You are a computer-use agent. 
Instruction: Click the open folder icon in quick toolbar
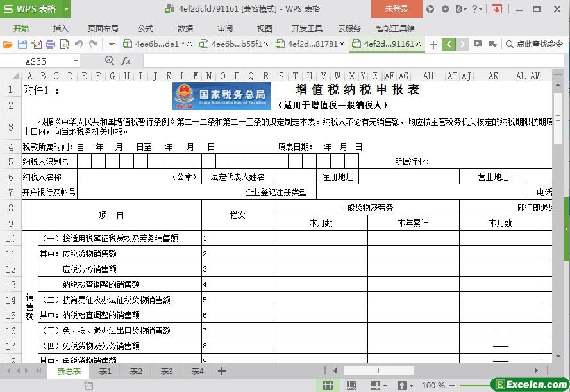pyautogui.click(x=8, y=44)
